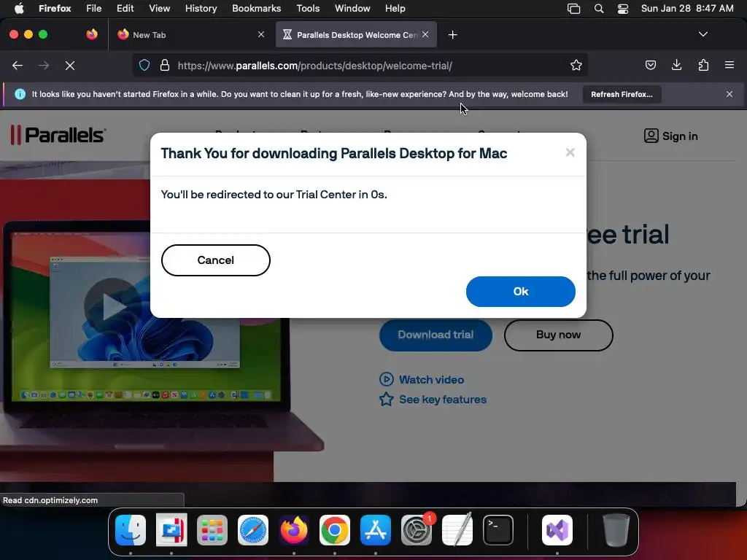Open Google Chrome from the Dock
The height and width of the screenshot is (560, 747).
335,530
